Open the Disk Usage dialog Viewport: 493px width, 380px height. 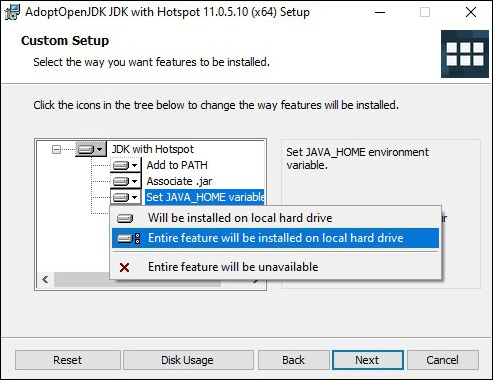click(x=188, y=360)
